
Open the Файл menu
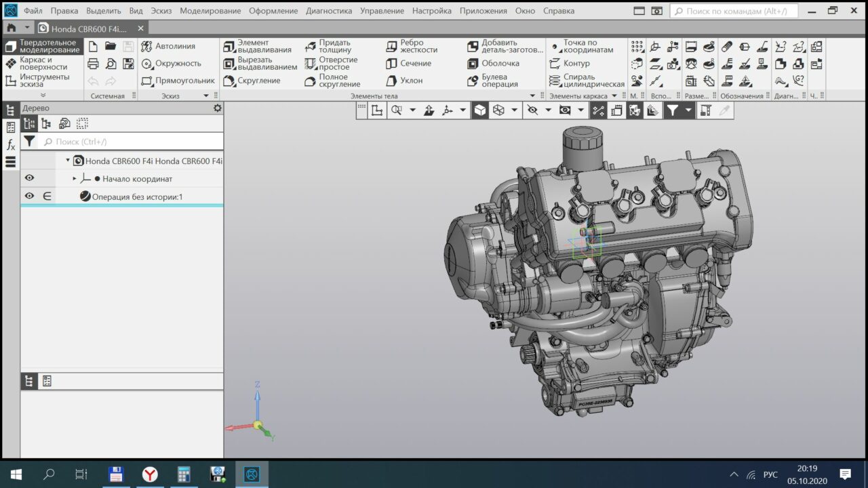pos(33,11)
